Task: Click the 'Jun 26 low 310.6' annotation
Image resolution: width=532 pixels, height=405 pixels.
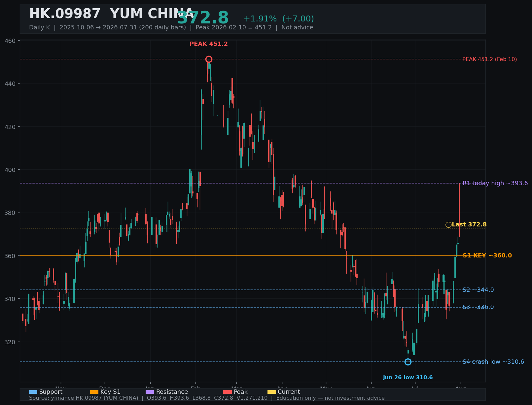Action: 408,378
